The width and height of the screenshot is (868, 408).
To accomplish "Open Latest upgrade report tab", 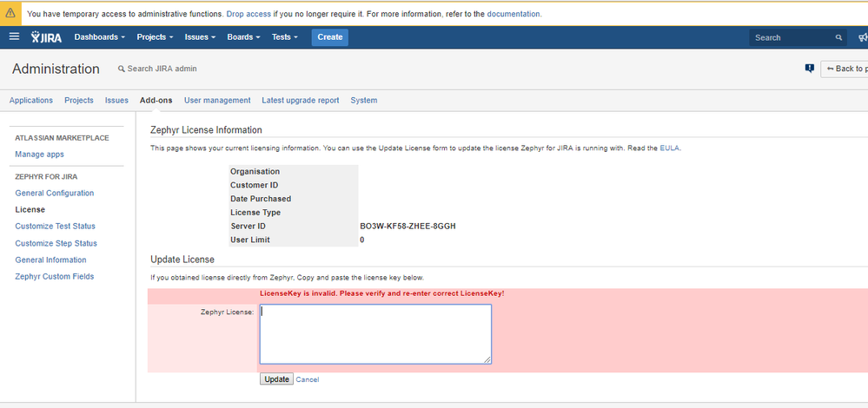I will [x=301, y=100].
